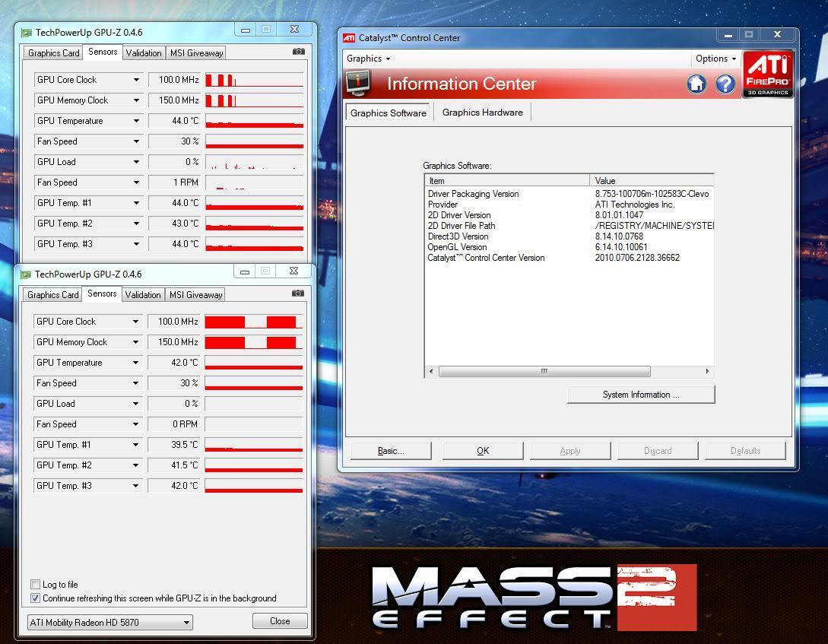Screen dimensions: 828x644
Task: Click Close button in lower GPU-Z window
Action: (x=280, y=620)
